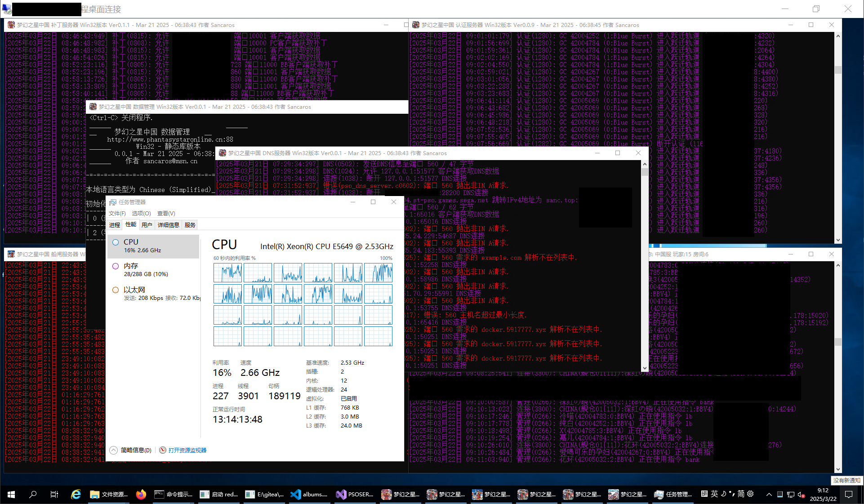Expand the system tray hidden icons arrow
The height and width of the screenshot is (504, 864).
click(x=769, y=494)
